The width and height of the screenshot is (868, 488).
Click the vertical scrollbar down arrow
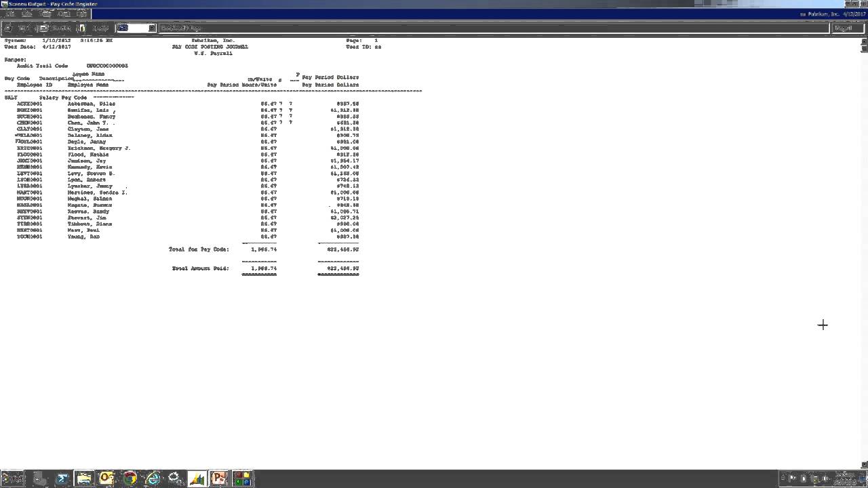click(x=864, y=465)
